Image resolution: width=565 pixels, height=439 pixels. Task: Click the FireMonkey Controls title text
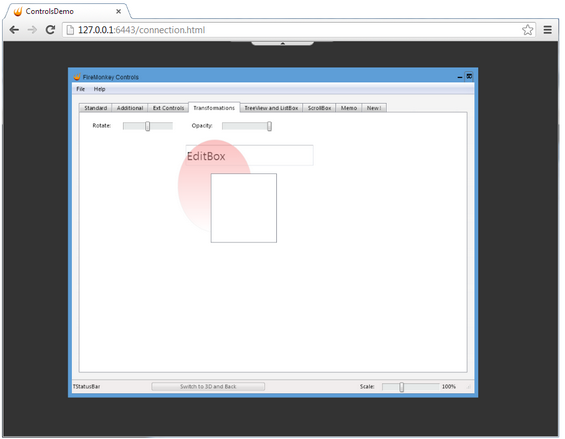coord(111,77)
